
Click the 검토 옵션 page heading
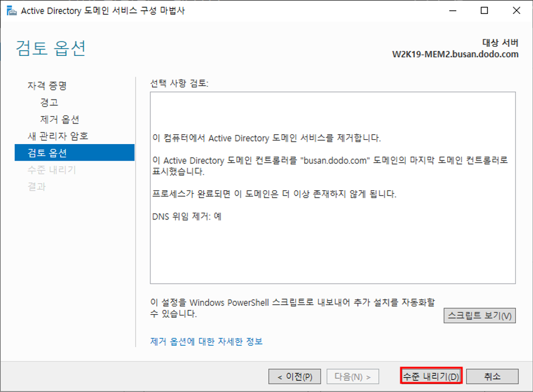(x=51, y=48)
